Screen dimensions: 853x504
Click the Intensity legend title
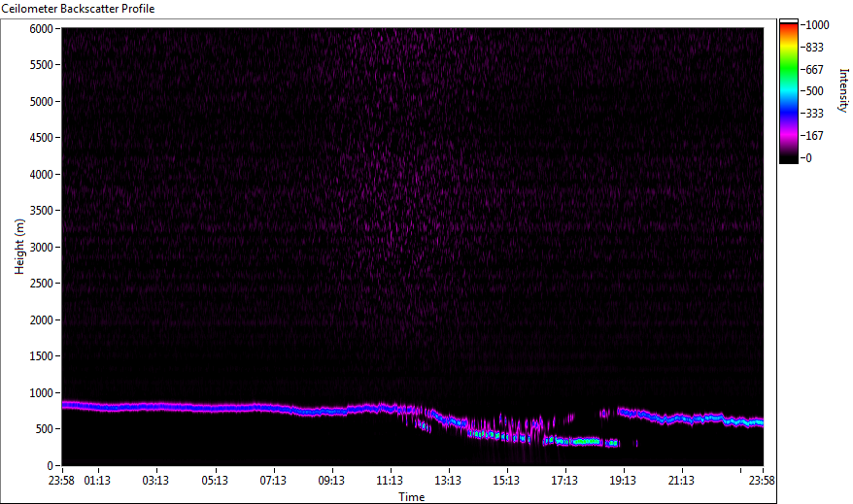tap(843, 90)
